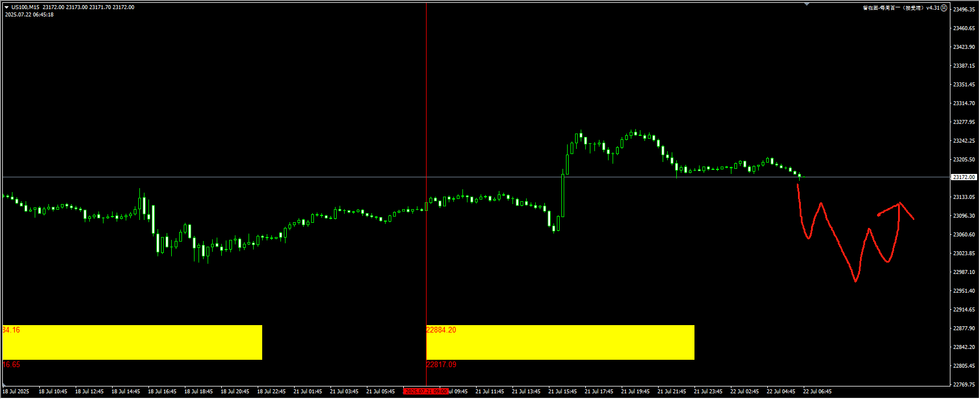Image resolution: width=980 pixels, height=399 pixels.
Task: Click the 23242.25 price scale value
Action: [x=964, y=141]
